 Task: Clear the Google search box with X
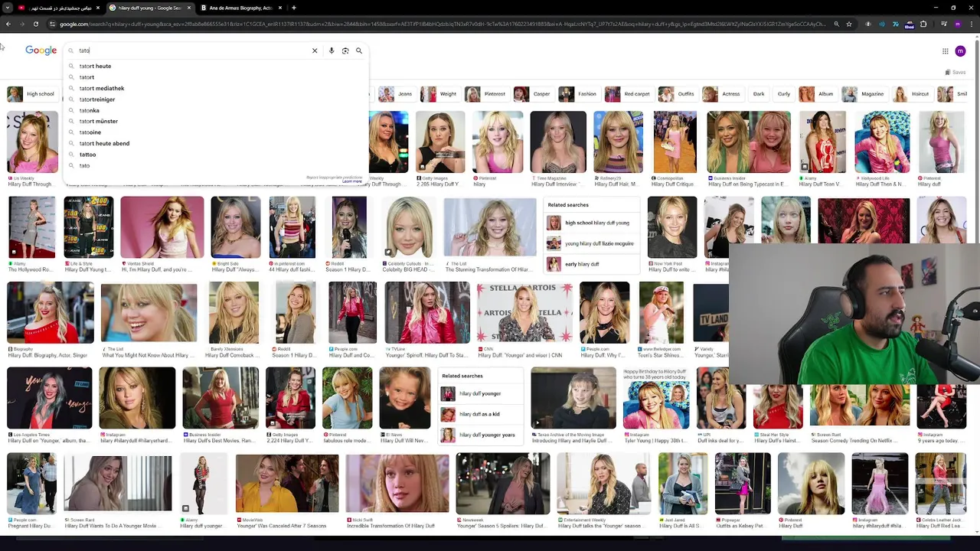point(315,51)
